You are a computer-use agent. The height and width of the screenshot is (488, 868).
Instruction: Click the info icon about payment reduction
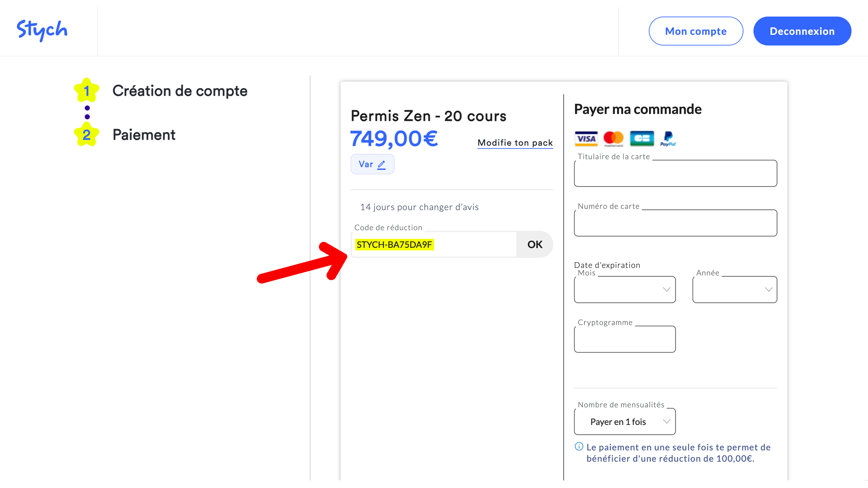click(x=579, y=447)
